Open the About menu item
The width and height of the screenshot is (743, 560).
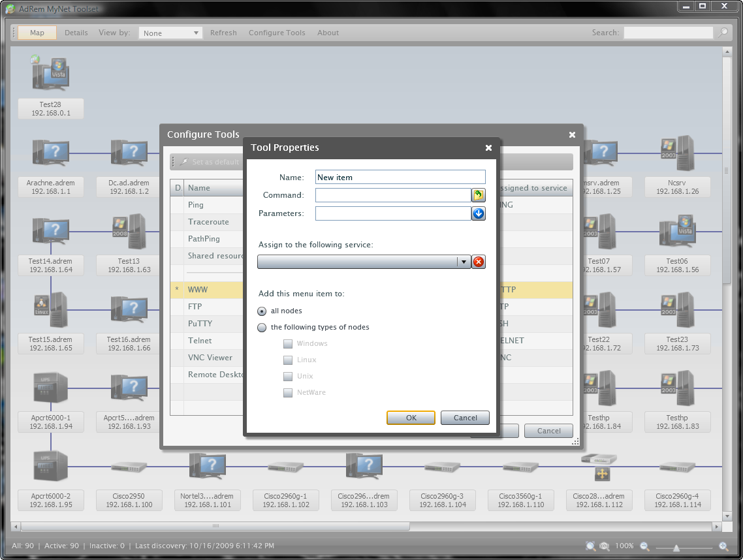328,33
